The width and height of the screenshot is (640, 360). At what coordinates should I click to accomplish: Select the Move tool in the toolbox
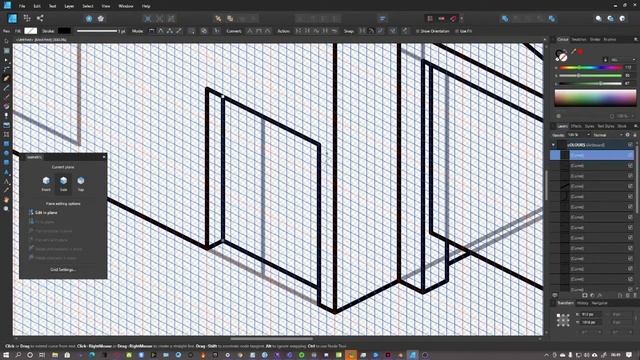pos(6,41)
